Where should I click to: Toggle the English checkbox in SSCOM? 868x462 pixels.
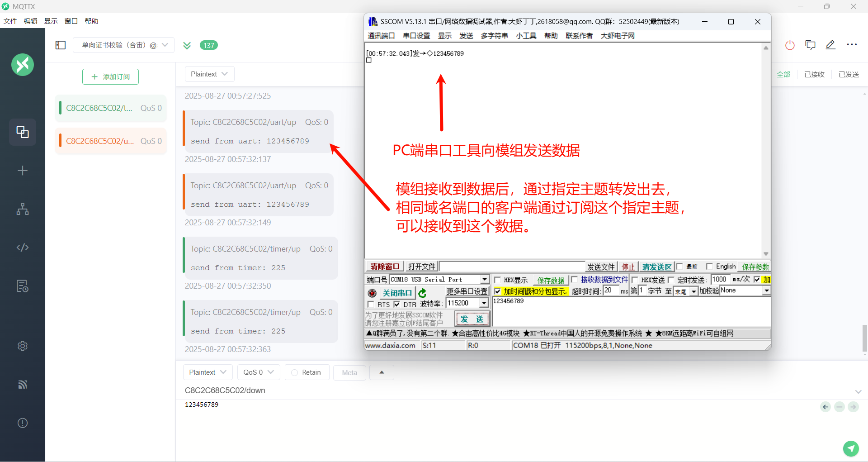coord(709,267)
